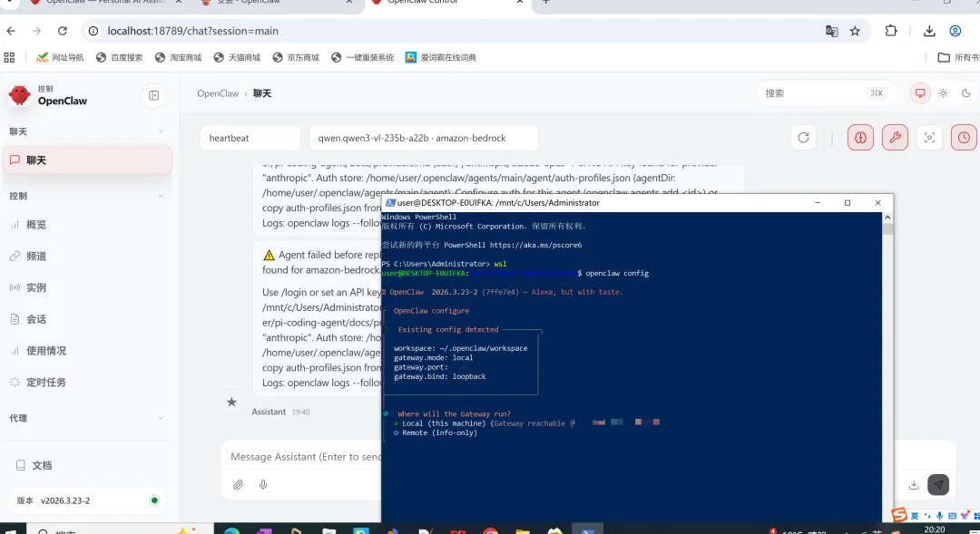Open the 百度搜索 bookmark
Image resolution: width=980 pixels, height=534 pixels.
pyautogui.click(x=120, y=57)
